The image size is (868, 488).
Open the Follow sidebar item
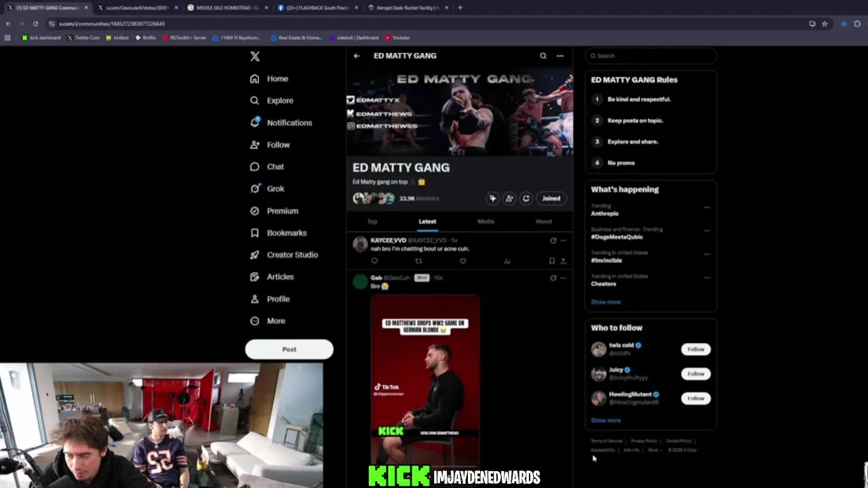270,144
